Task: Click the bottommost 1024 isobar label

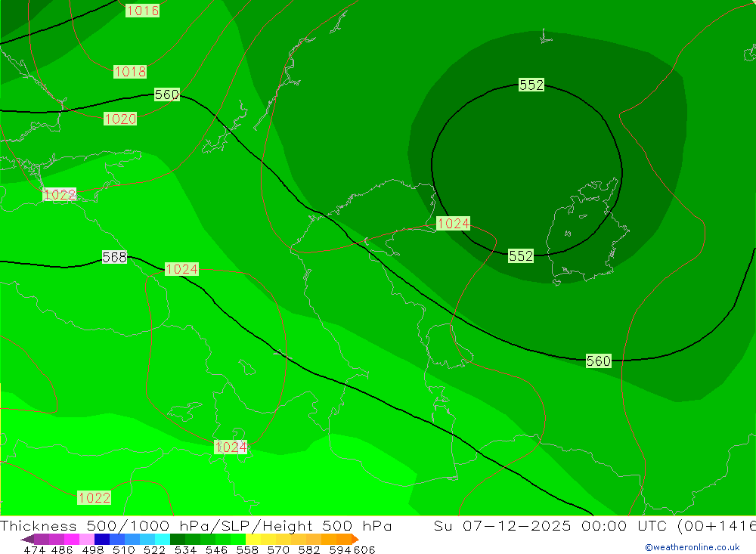Action: click(231, 447)
